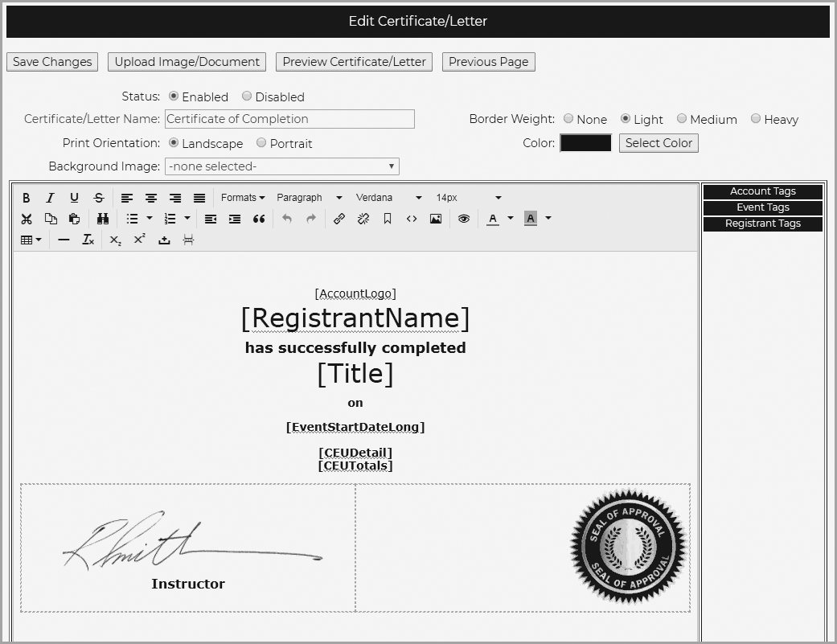Toggle bold formatting in the editor toolbar
The height and width of the screenshot is (644, 837).
pyautogui.click(x=27, y=198)
